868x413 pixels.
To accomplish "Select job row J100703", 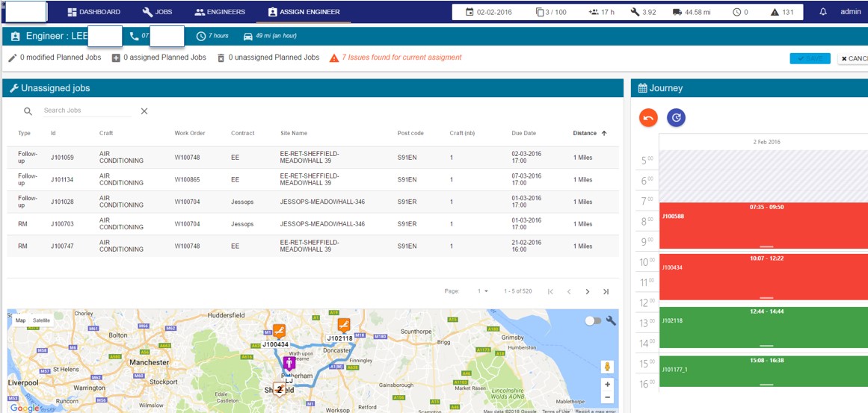I will click(x=313, y=224).
